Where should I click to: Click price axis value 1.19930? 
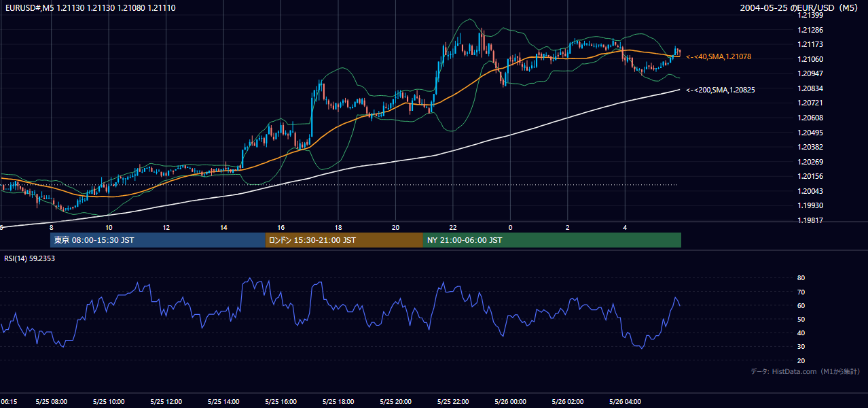point(811,205)
